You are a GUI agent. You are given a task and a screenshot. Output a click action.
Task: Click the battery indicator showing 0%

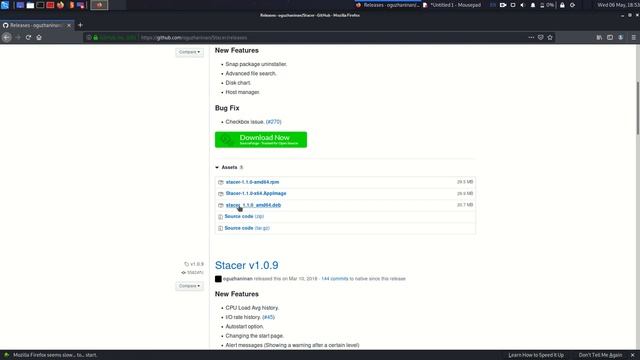pos(547,5)
